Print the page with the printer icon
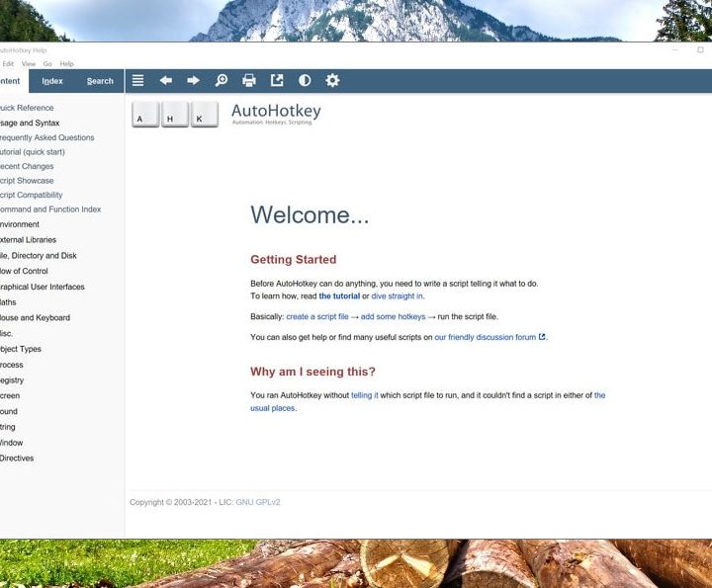This screenshot has height=588, width=712. coord(249,81)
